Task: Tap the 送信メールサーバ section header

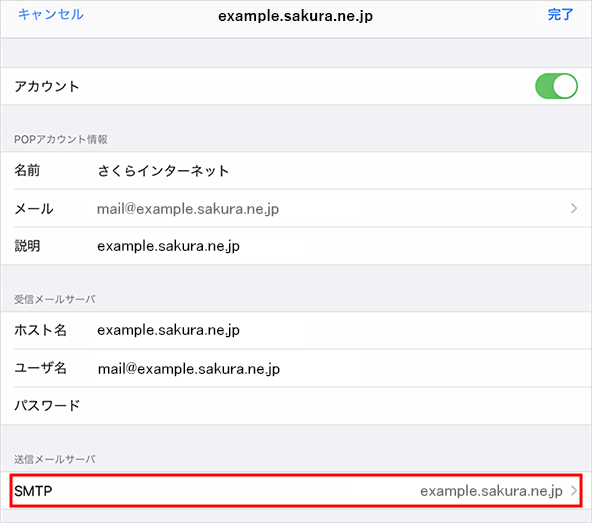Action: pos(55,459)
